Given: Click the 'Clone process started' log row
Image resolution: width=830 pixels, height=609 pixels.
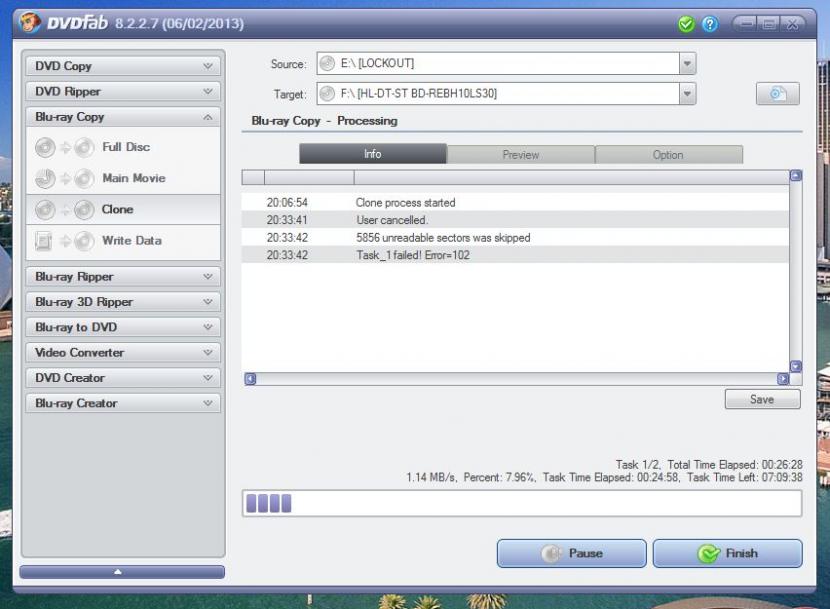Looking at the screenshot, I should (515, 202).
